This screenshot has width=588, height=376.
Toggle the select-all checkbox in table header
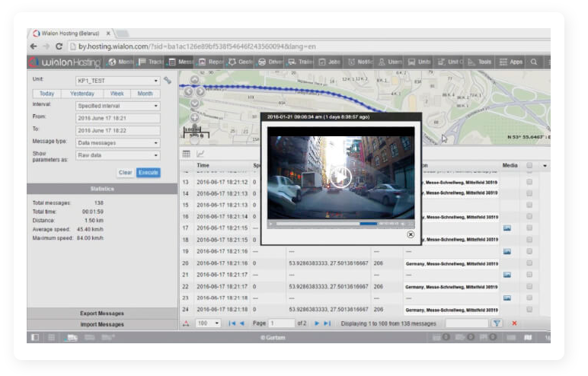[x=529, y=165]
